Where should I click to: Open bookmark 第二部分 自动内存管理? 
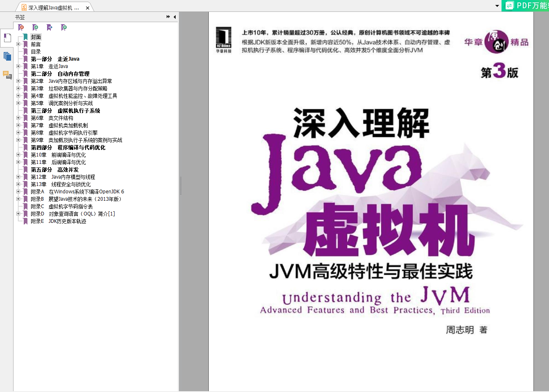[x=60, y=74]
